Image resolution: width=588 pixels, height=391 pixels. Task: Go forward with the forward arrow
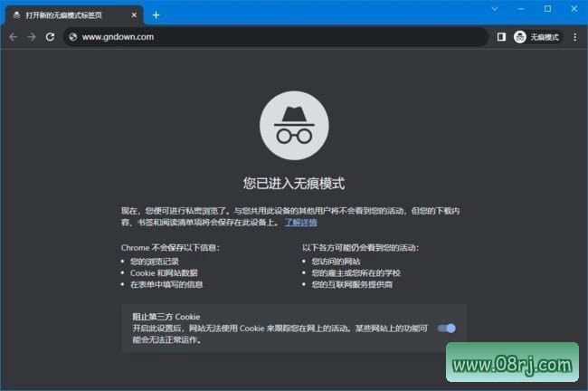32,37
